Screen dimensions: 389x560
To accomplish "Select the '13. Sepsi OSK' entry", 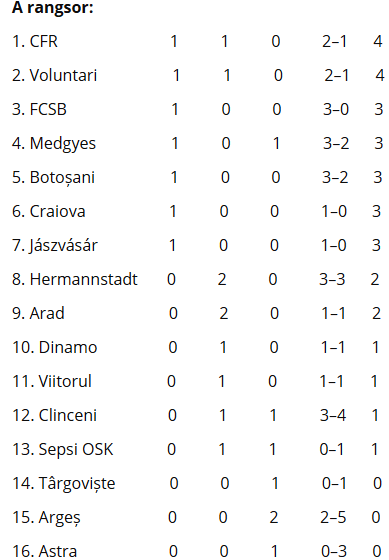I will [63, 449].
